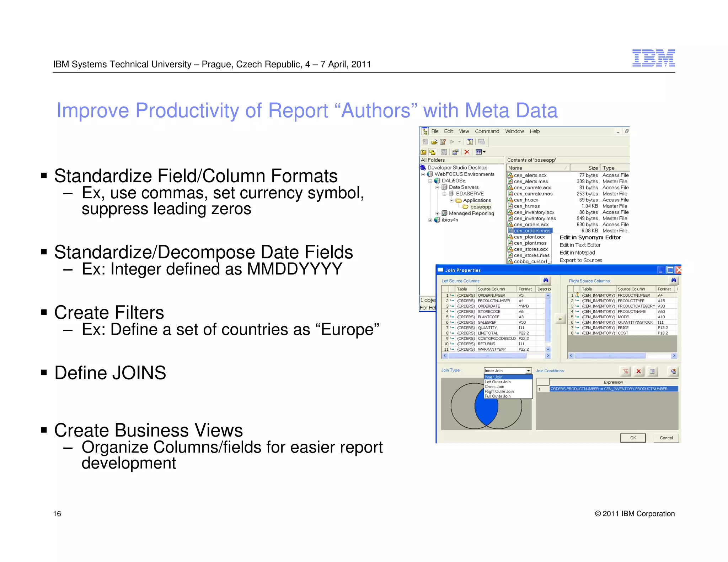The width and height of the screenshot is (728, 562).
Task: Choose Edit in Text Editor context entry
Action: click(x=580, y=245)
